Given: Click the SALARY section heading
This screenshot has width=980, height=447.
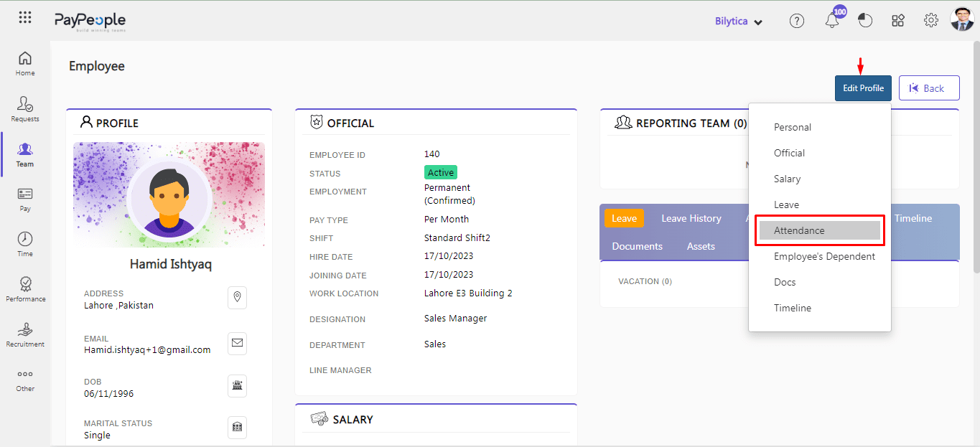Looking at the screenshot, I should (353, 420).
